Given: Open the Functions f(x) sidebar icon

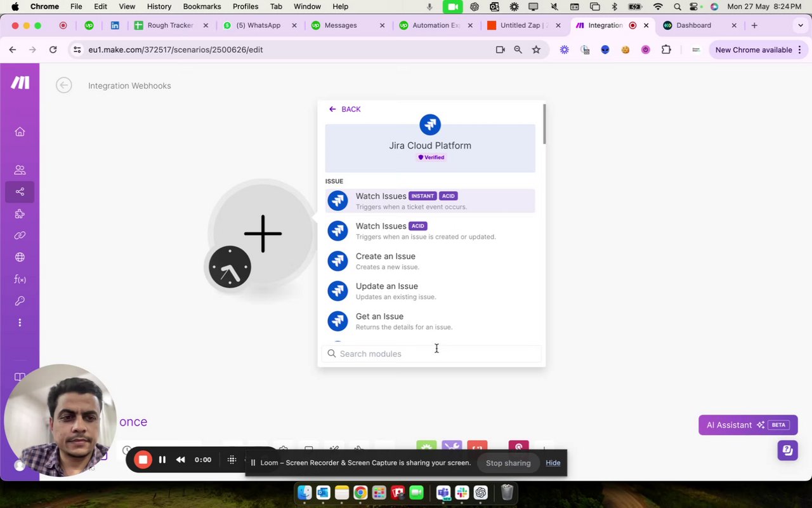Looking at the screenshot, I should coord(20,279).
